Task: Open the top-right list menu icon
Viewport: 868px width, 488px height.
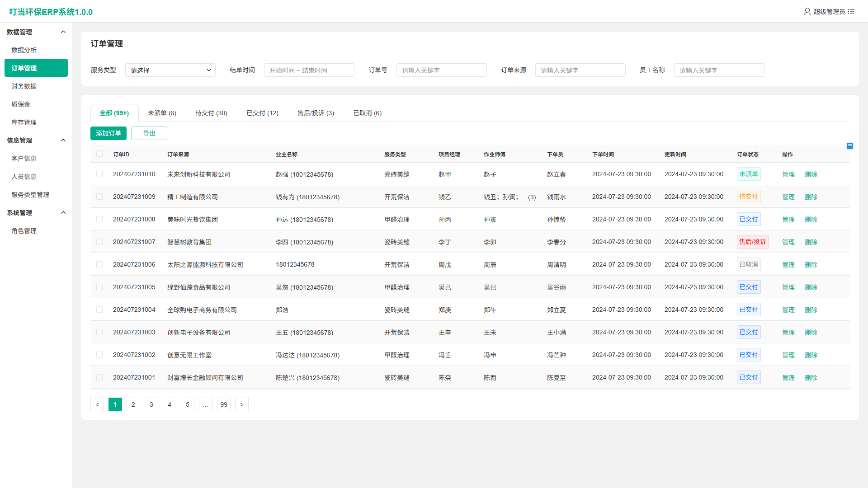Action: (x=851, y=11)
